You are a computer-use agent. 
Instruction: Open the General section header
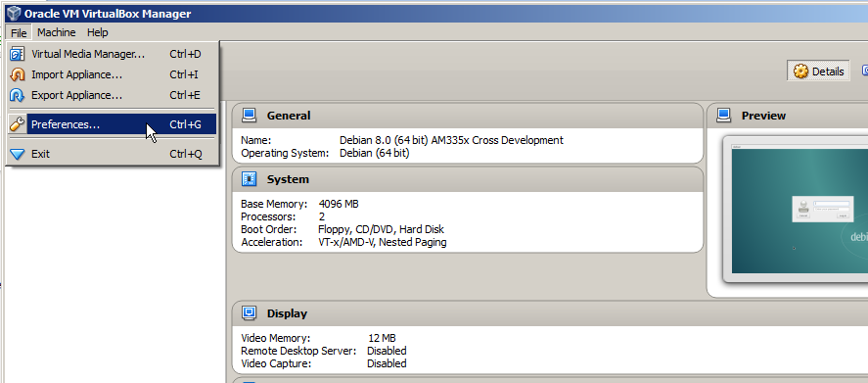(468, 116)
